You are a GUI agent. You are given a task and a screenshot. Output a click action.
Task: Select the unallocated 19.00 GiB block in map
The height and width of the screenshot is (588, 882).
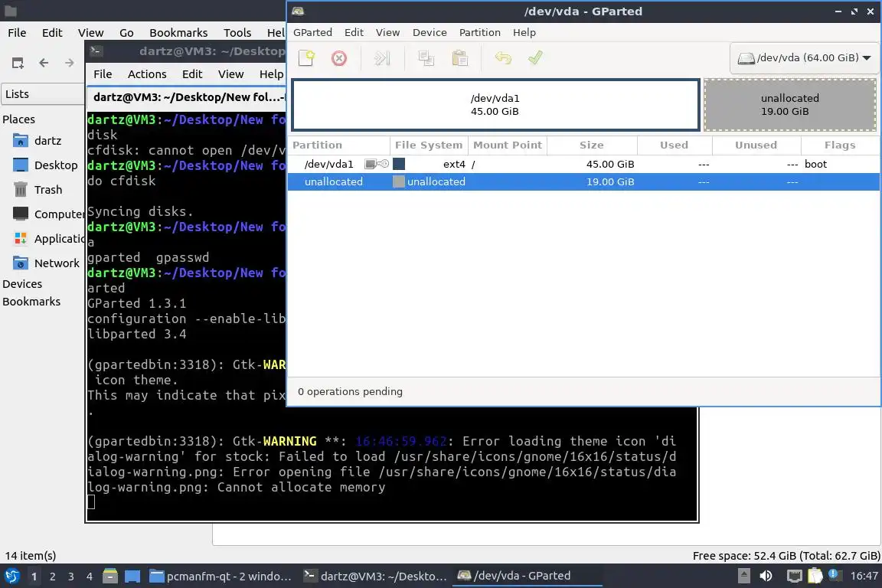coord(790,105)
